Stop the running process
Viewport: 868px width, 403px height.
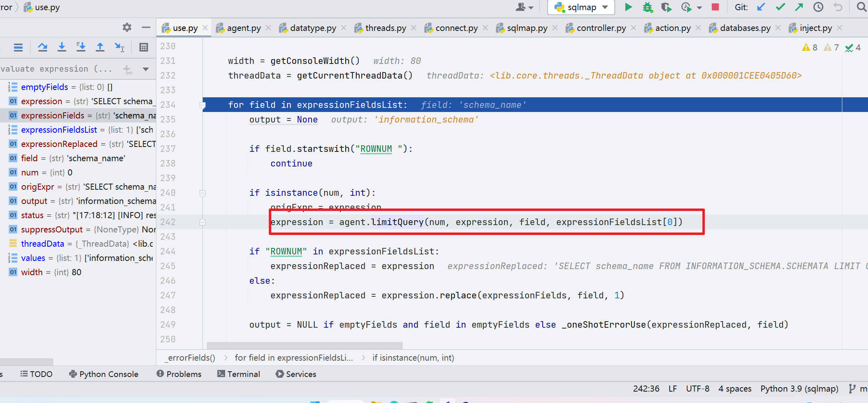[715, 7]
